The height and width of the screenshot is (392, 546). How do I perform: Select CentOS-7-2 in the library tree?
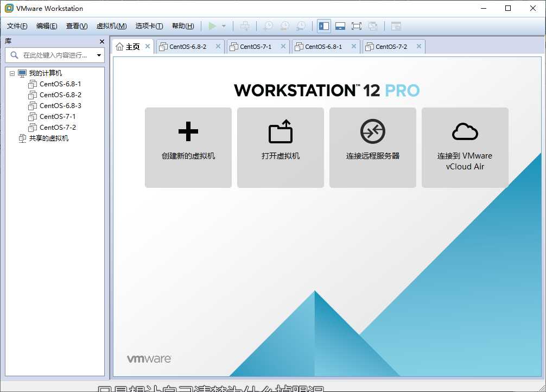(58, 127)
